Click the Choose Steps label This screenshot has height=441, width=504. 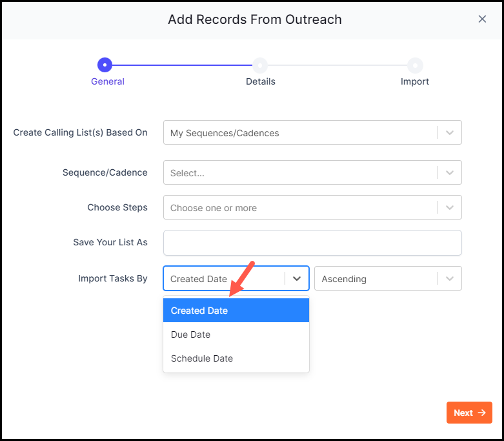click(117, 207)
